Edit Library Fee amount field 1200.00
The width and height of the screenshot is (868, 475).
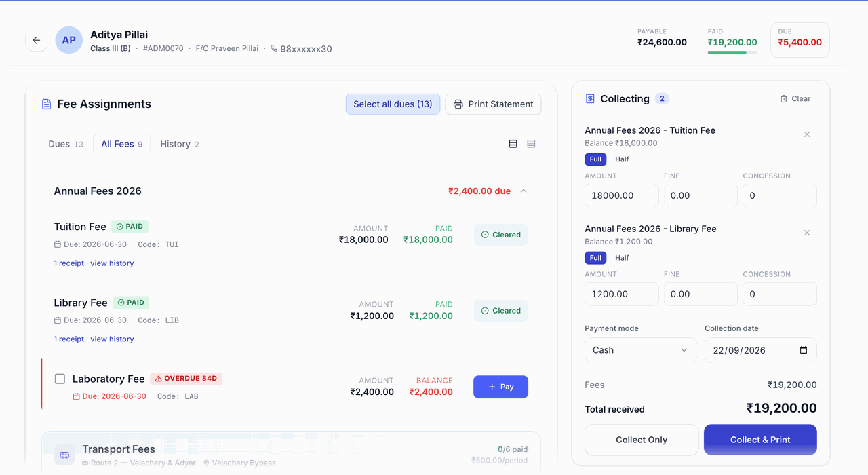click(x=622, y=294)
